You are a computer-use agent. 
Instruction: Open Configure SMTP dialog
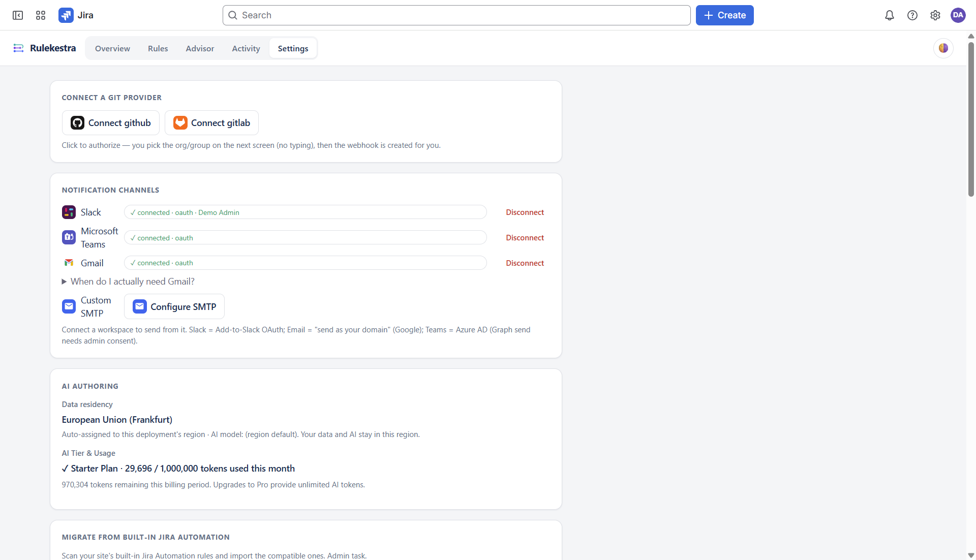(174, 306)
